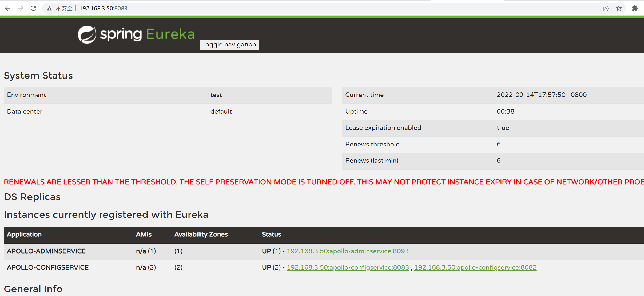
Task: Click the not-secure warning triangle icon
Action: point(49,9)
